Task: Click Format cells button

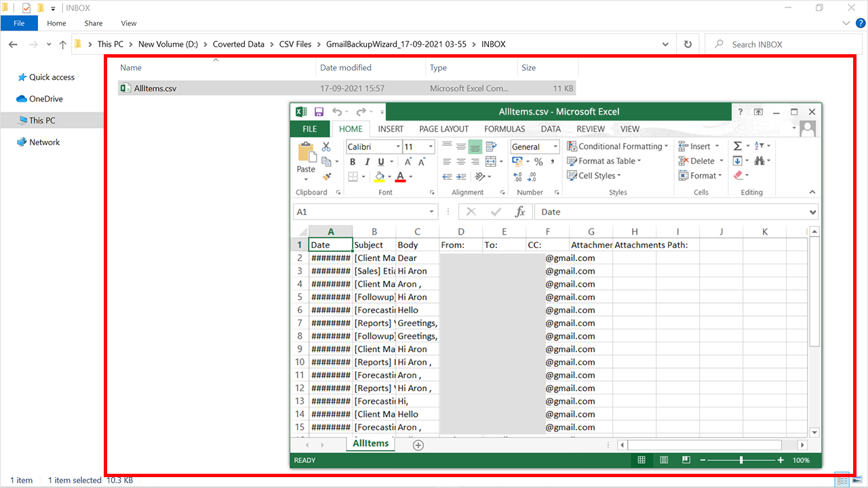Action: 701,176
